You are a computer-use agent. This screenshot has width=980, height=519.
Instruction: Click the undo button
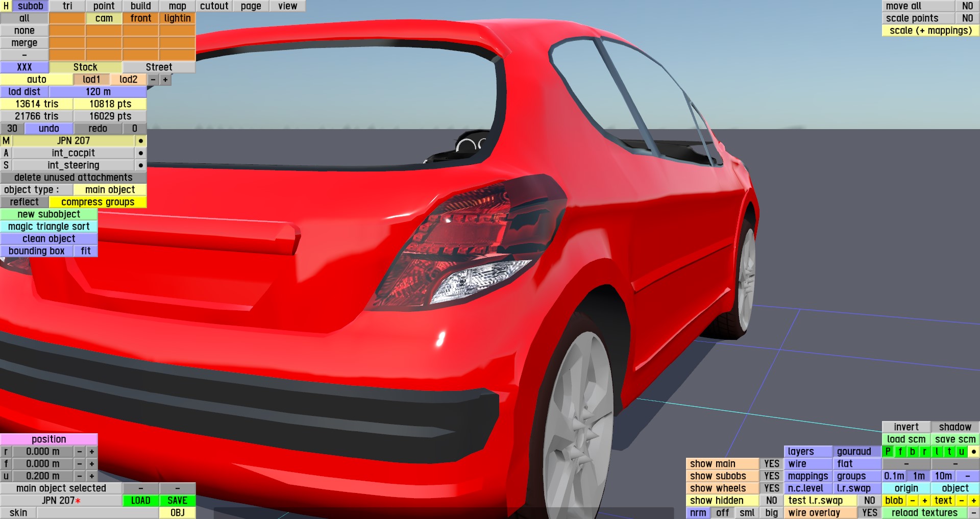pos(49,129)
